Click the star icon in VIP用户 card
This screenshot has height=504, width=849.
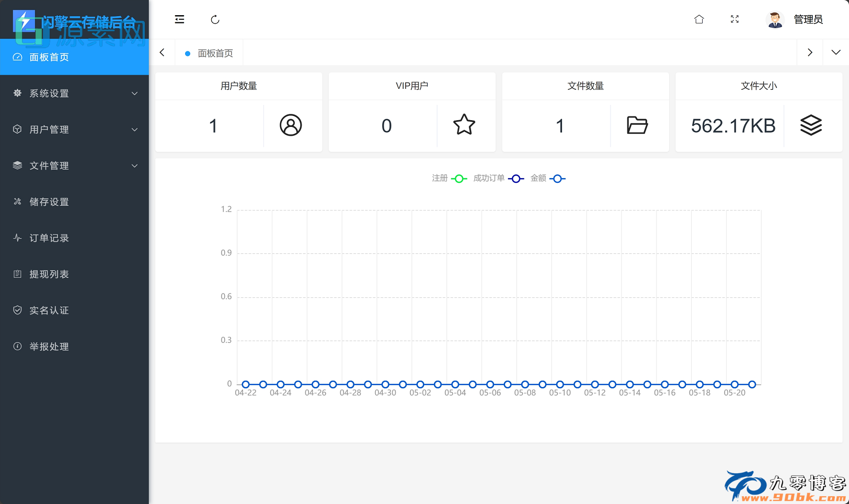pos(464,125)
